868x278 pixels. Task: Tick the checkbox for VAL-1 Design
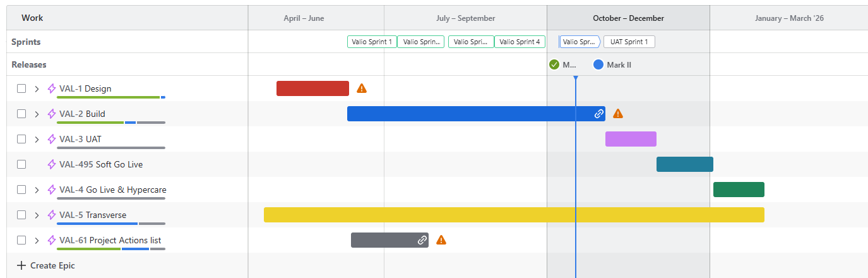click(x=21, y=88)
